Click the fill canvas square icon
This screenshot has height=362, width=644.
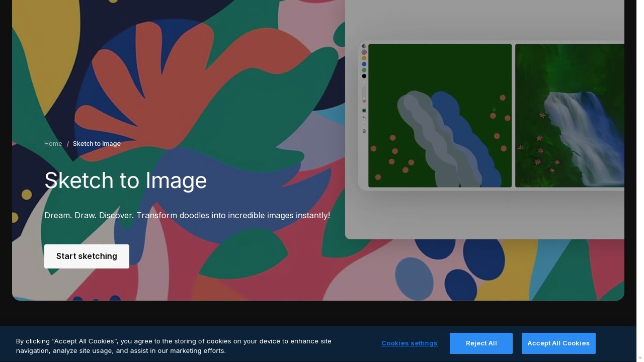[x=364, y=111]
